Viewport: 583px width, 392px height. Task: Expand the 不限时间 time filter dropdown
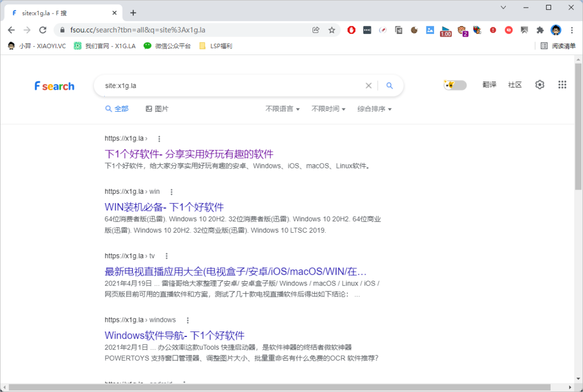tap(328, 109)
